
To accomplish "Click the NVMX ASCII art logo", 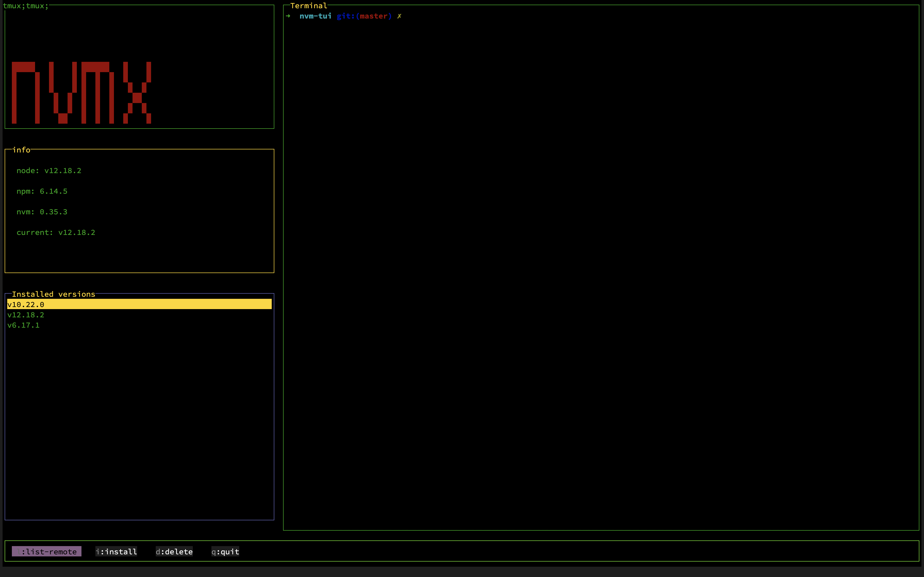I will (81, 93).
